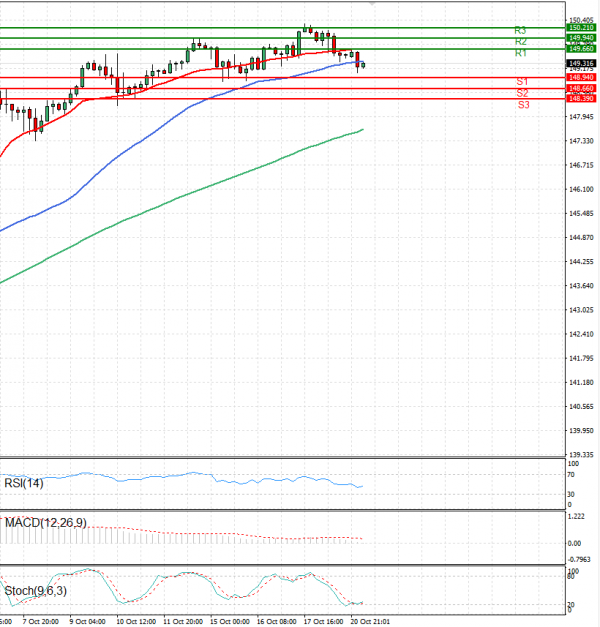Select the 148.390 support price tag

(x=581, y=98)
